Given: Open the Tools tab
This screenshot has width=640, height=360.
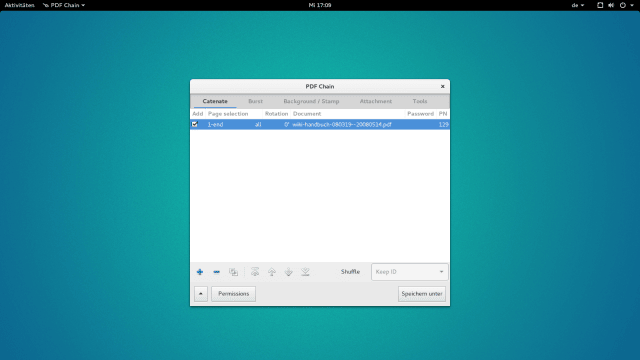Looking at the screenshot, I should point(420,101).
